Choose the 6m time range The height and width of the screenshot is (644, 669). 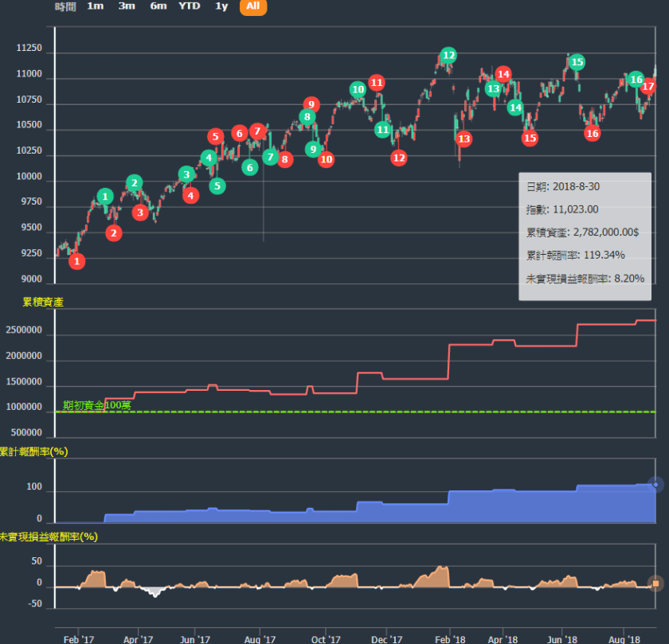pyautogui.click(x=158, y=6)
